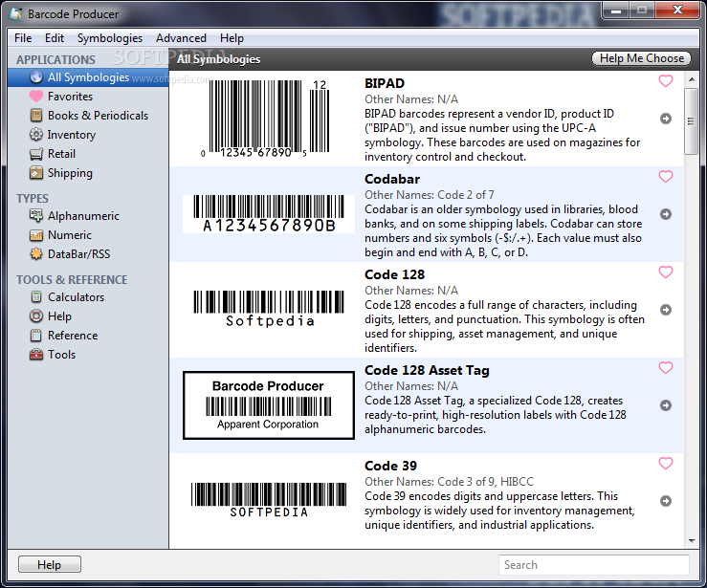Screen dimensions: 707x588
Task: Open Code 128 Asset Tag arrow icon
Action: click(666, 405)
